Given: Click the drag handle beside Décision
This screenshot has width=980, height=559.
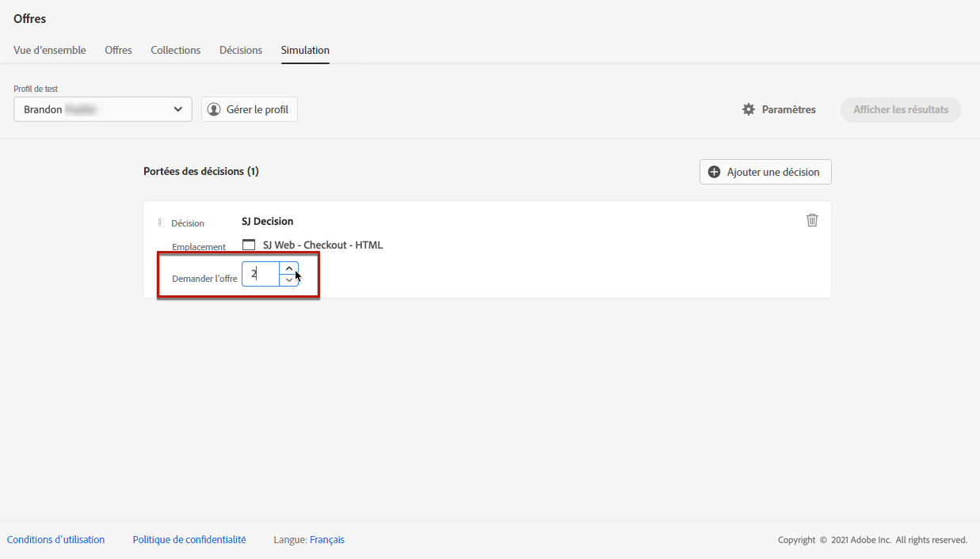Looking at the screenshot, I should [x=159, y=222].
